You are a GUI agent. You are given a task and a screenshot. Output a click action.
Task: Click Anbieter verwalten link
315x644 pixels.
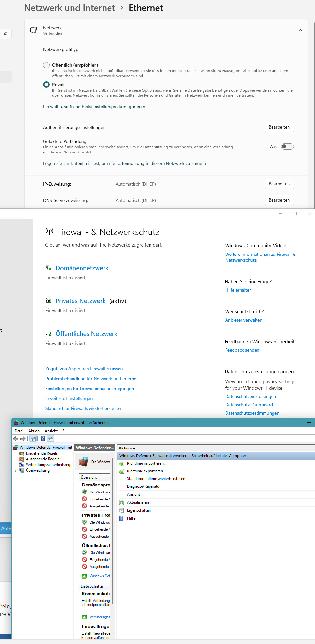click(244, 320)
